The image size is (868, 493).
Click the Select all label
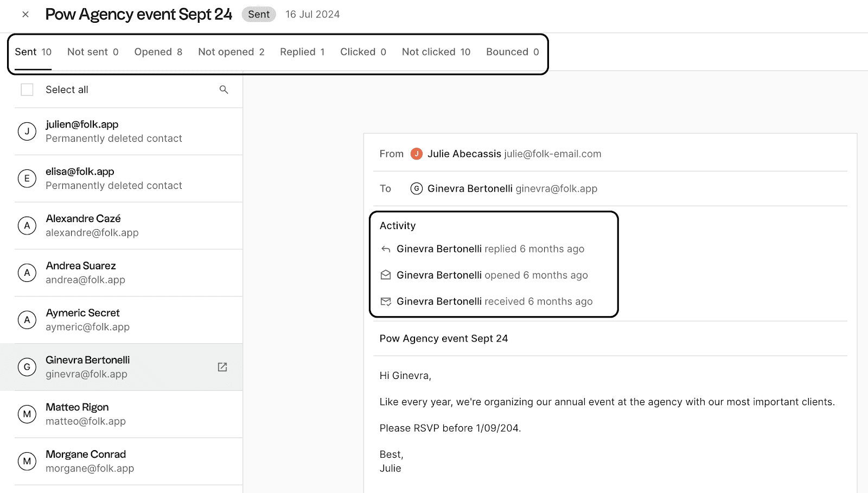pos(67,90)
